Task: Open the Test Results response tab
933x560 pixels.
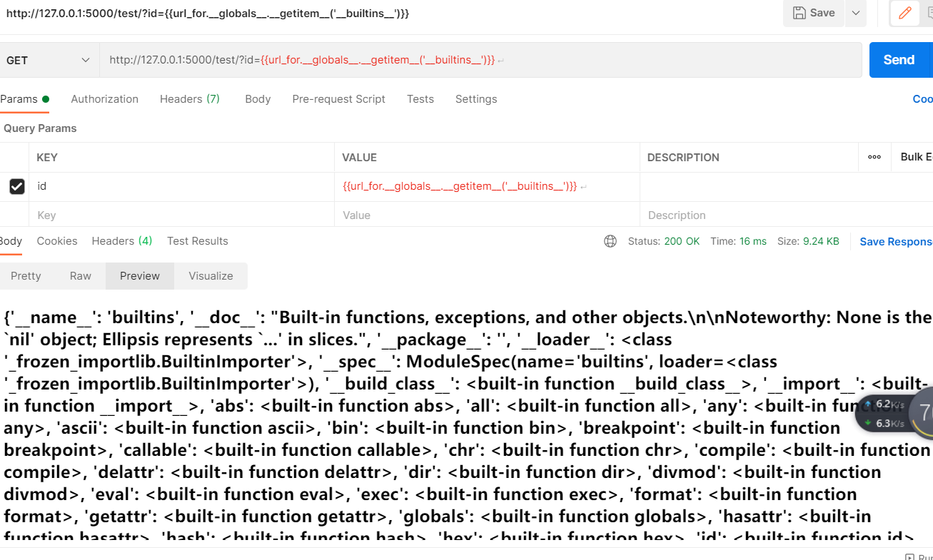Action: tap(197, 241)
